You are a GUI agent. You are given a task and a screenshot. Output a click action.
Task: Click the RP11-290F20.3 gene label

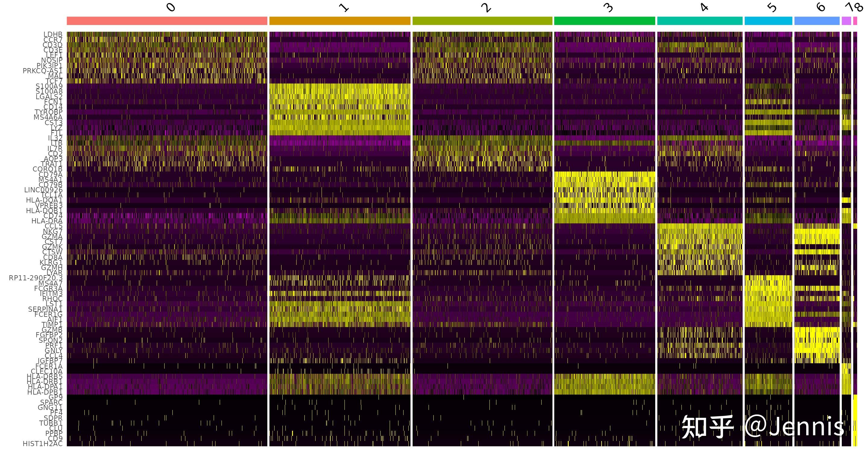coord(36,278)
